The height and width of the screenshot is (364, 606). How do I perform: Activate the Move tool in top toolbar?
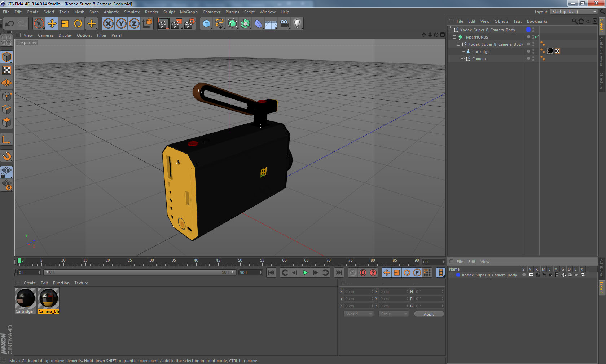tap(52, 24)
